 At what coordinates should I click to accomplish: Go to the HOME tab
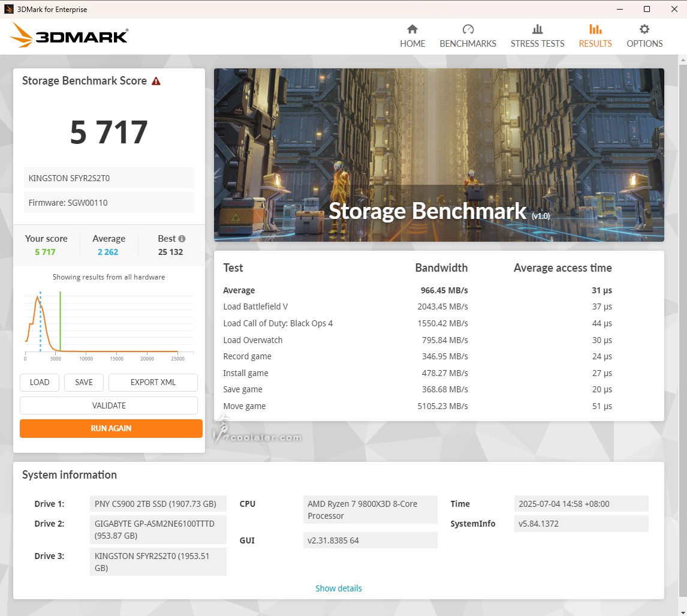click(x=412, y=37)
